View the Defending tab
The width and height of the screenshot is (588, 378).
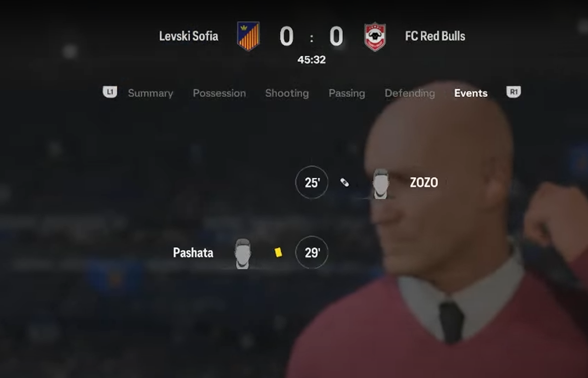point(410,93)
